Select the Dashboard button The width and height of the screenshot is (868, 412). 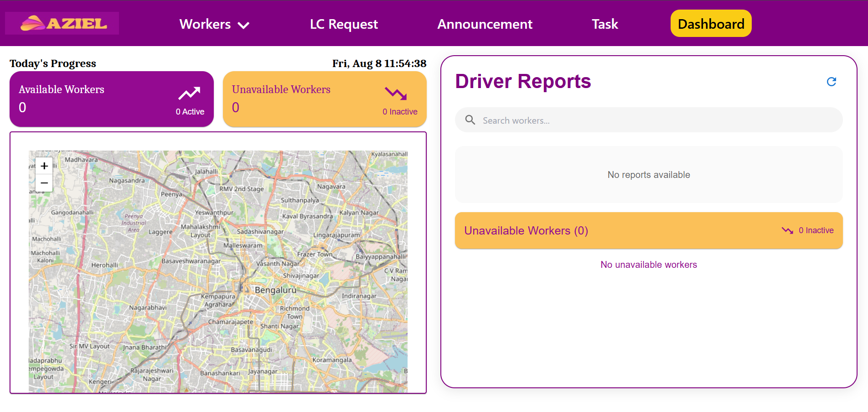click(x=711, y=24)
